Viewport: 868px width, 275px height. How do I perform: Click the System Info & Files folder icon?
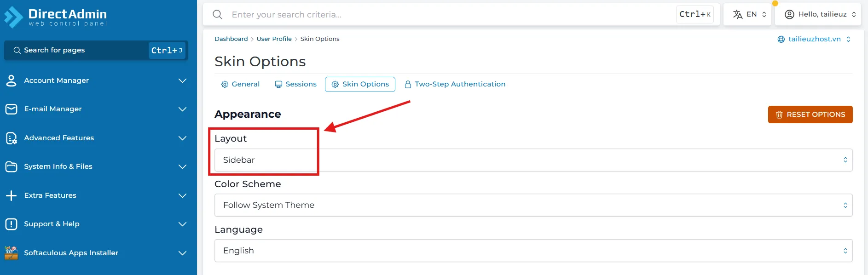pyautogui.click(x=12, y=166)
